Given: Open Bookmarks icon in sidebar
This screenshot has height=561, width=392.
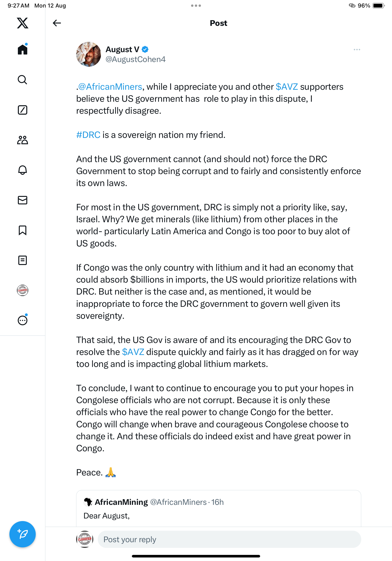Looking at the screenshot, I should (23, 230).
